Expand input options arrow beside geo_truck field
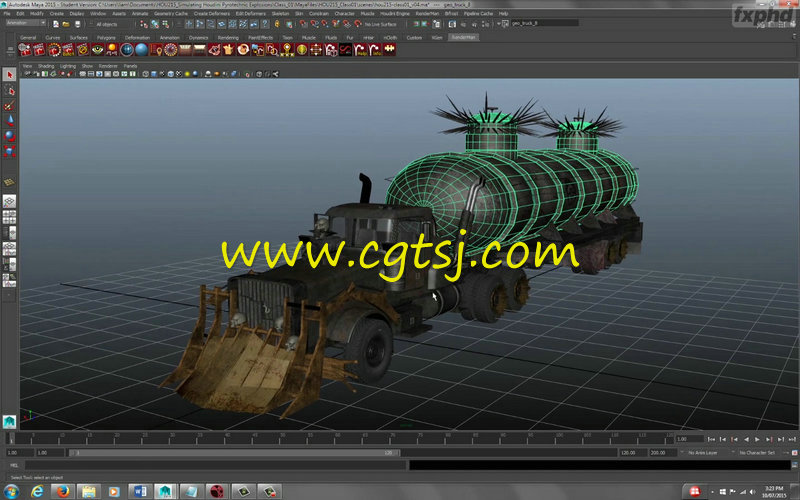 click(x=498, y=24)
